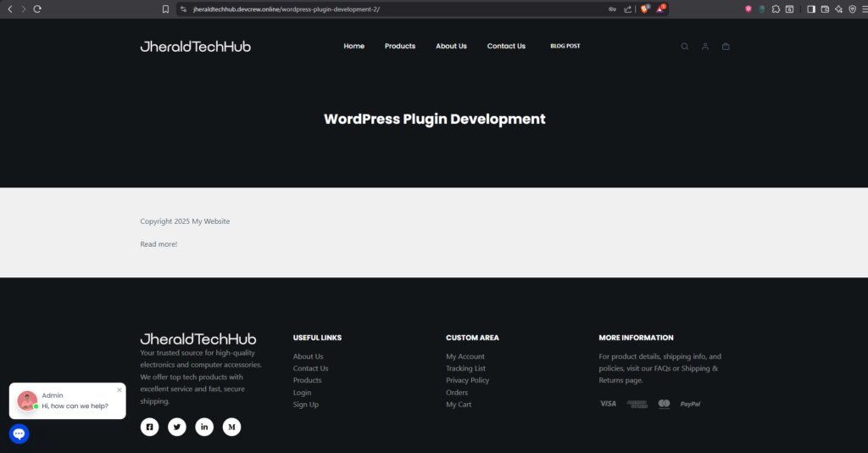Toggle the browser sidebar panel
This screenshot has height=453, width=868.
[811, 8]
